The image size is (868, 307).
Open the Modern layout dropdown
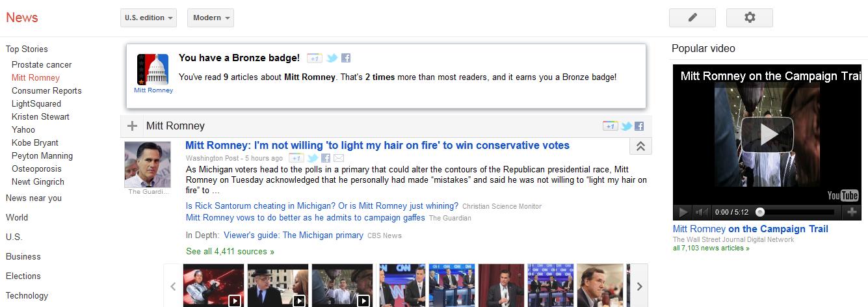tap(211, 18)
